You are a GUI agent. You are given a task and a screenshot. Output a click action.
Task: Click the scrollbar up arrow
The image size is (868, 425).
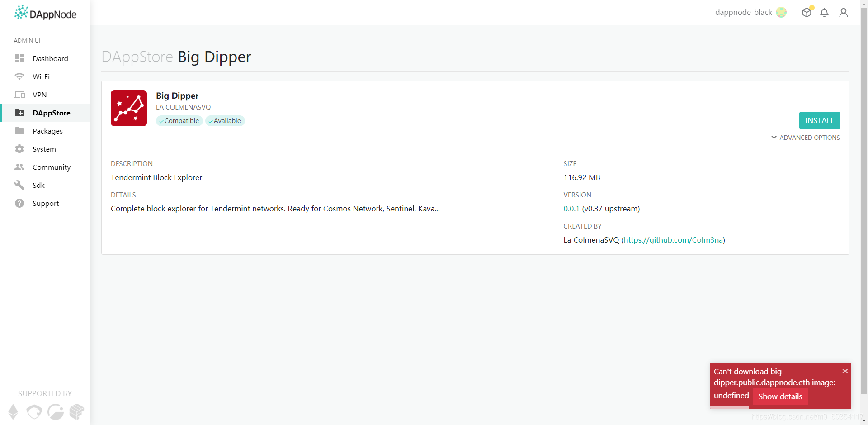864,3
